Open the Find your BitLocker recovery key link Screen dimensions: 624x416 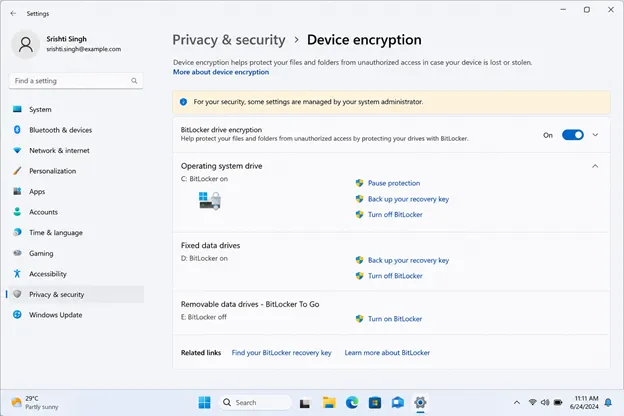(x=281, y=353)
